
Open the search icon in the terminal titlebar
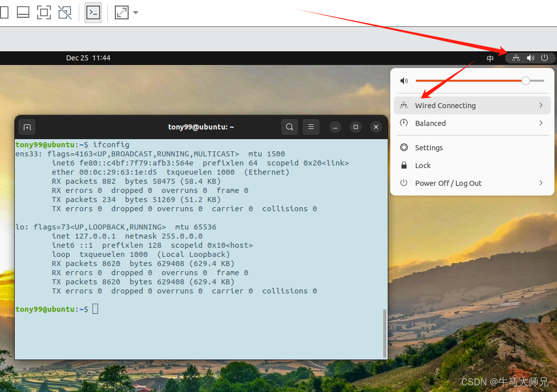(x=290, y=127)
